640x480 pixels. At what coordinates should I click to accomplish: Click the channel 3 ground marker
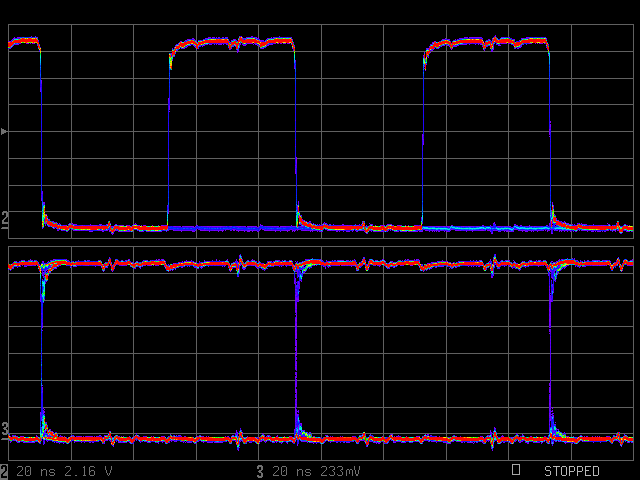tap(4, 431)
